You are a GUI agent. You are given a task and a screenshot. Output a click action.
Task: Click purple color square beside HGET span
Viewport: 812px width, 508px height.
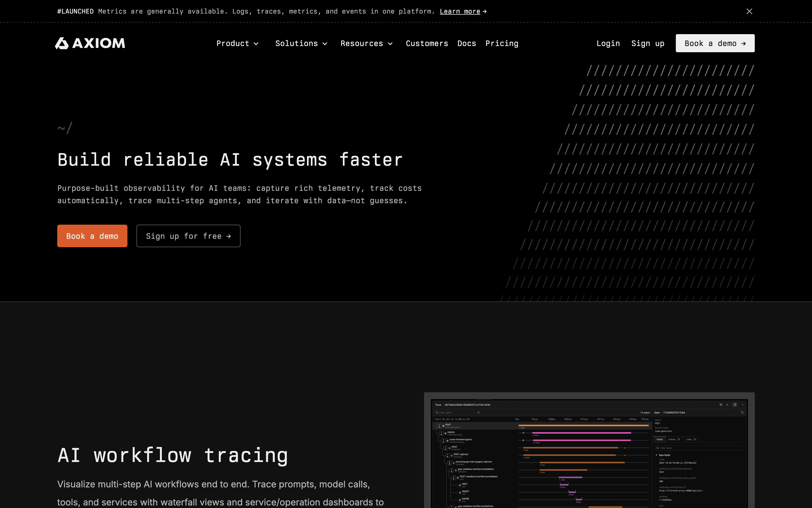click(460, 485)
